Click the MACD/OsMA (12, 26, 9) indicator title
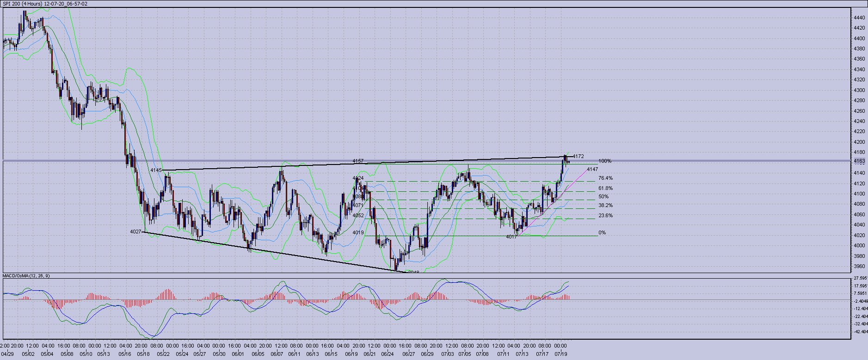This screenshot has width=868, height=360. pyautogui.click(x=26, y=276)
